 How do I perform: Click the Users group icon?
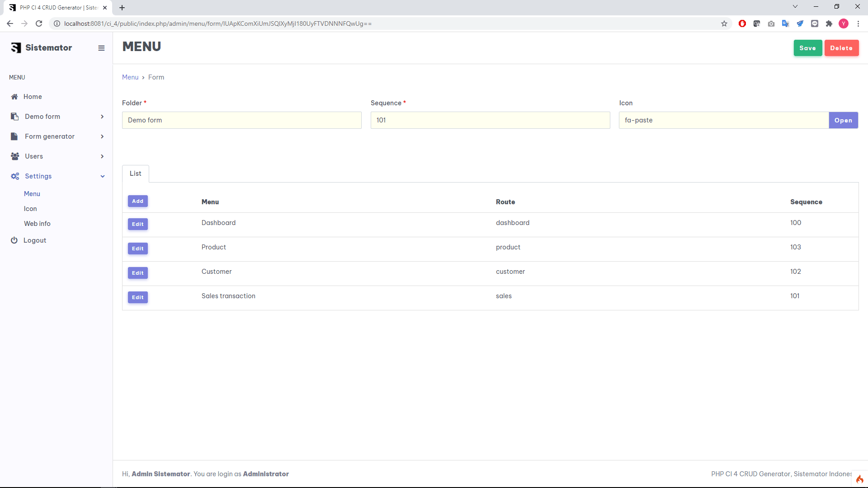tap(15, 156)
